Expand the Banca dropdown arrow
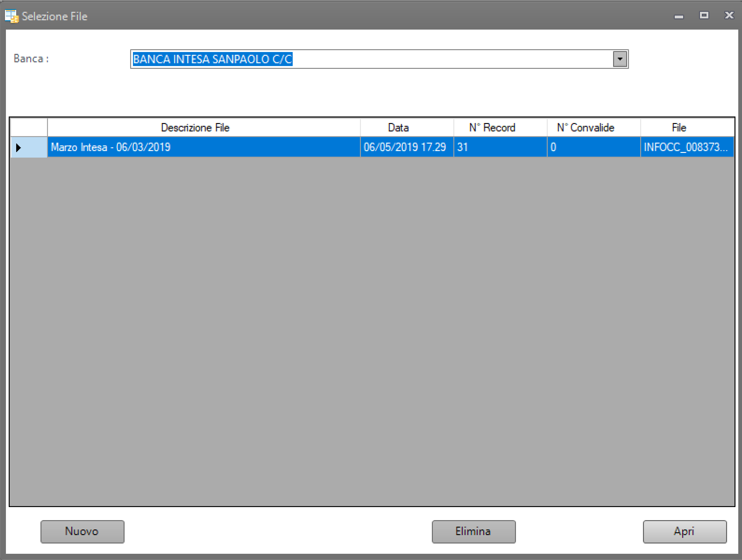This screenshot has height=560, width=742. 620,59
